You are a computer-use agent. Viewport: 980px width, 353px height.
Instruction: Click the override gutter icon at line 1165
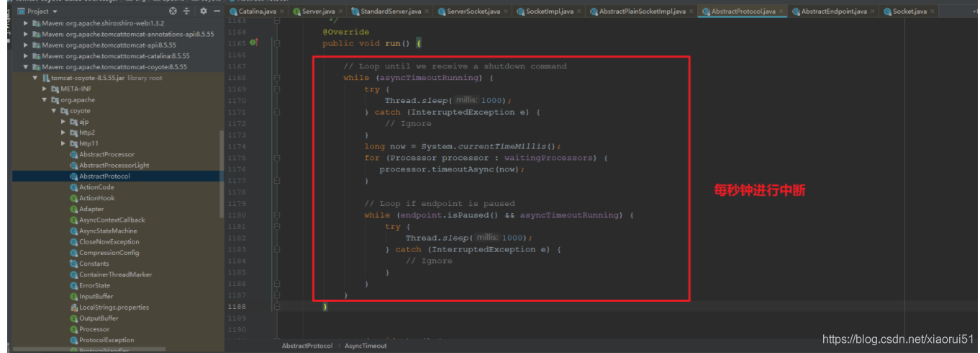tap(253, 43)
